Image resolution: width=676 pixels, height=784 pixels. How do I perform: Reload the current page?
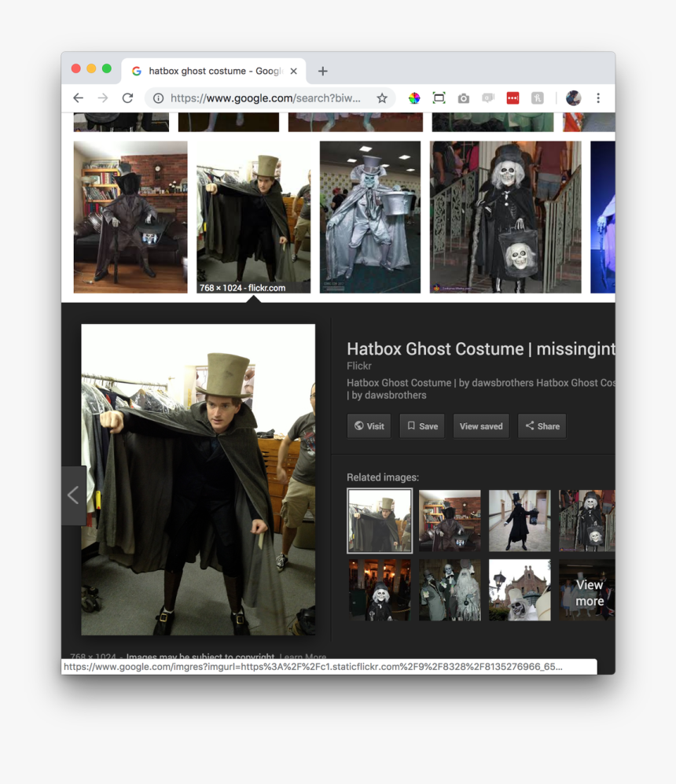(128, 98)
